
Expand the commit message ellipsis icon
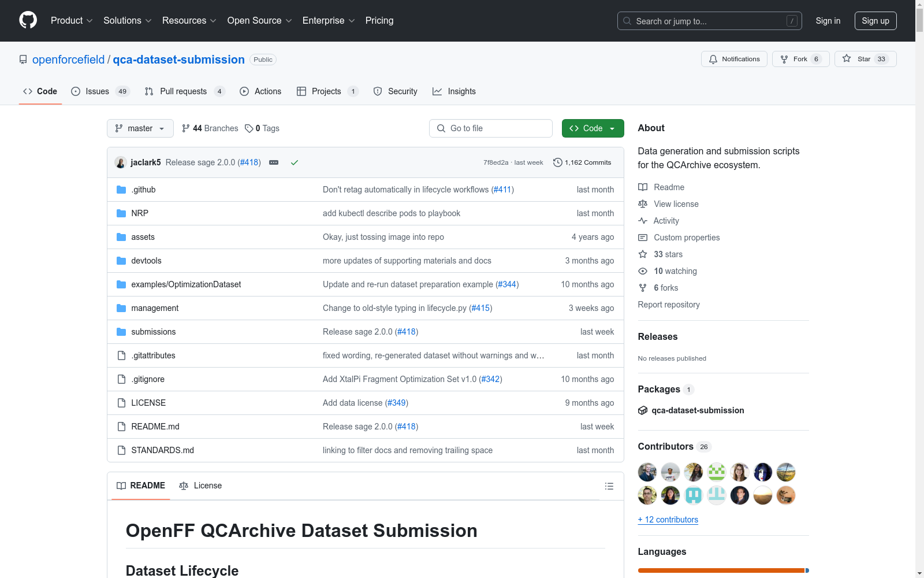[274, 162]
